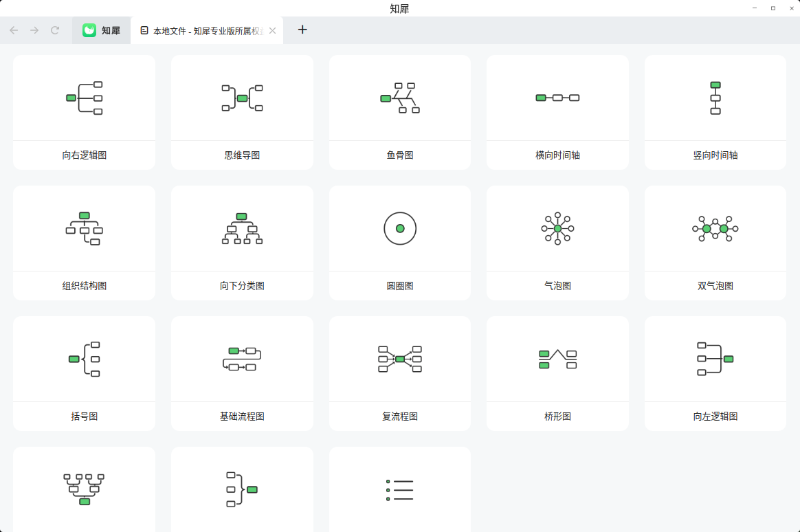Pick the 气泡图 bubble chart icon
The image size is (800, 532).
557,228
